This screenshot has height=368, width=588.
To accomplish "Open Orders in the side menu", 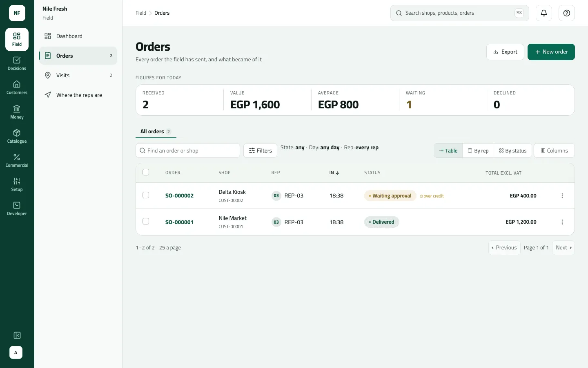I will click(78, 56).
